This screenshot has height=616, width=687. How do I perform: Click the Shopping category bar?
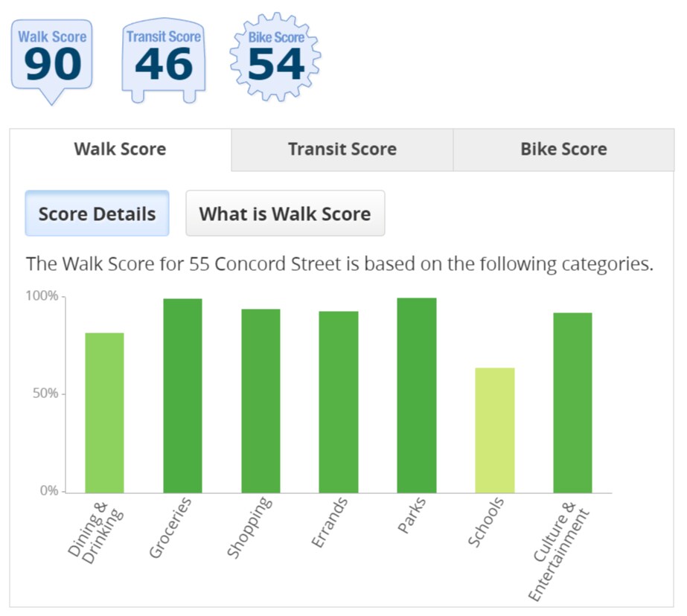point(261,401)
